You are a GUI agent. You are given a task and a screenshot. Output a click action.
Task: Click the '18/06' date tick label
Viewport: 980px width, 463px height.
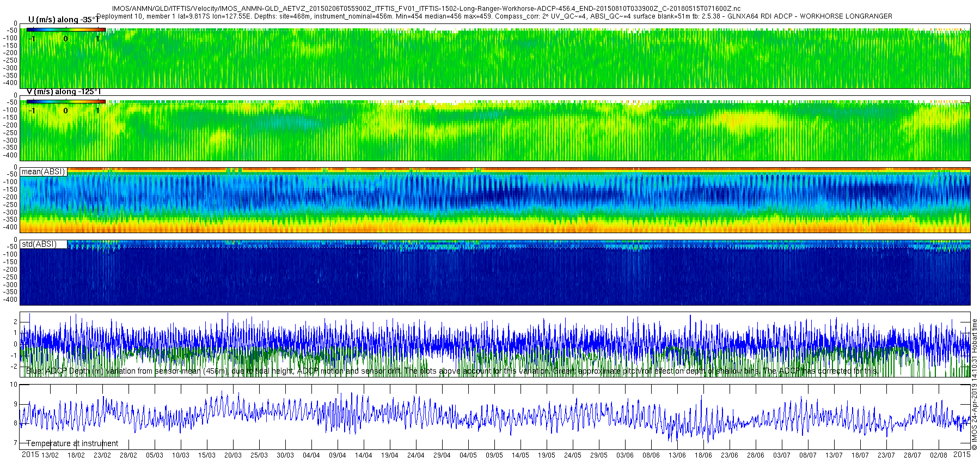[703, 455]
